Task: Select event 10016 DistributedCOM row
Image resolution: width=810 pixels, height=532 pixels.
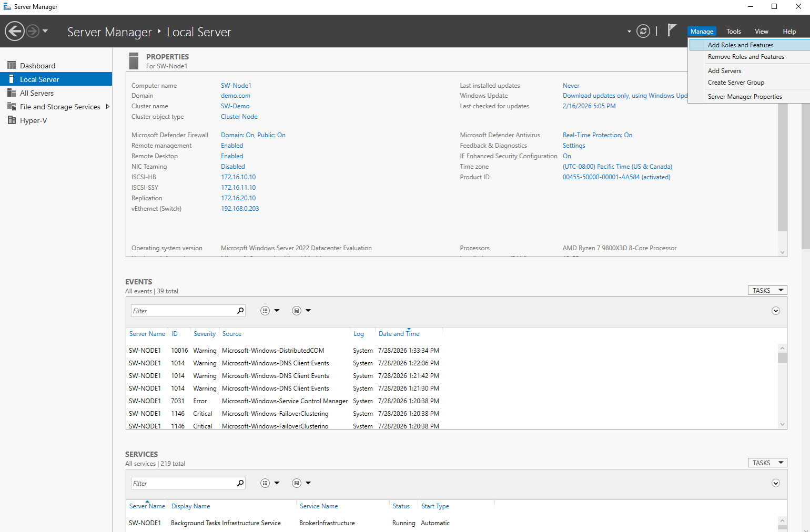Action: [284, 351]
